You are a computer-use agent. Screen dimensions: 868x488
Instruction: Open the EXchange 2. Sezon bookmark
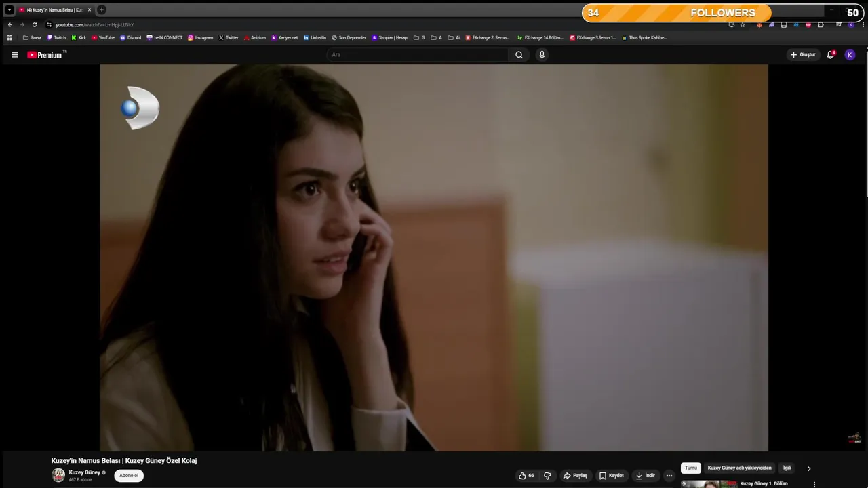pyautogui.click(x=488, y=38)
